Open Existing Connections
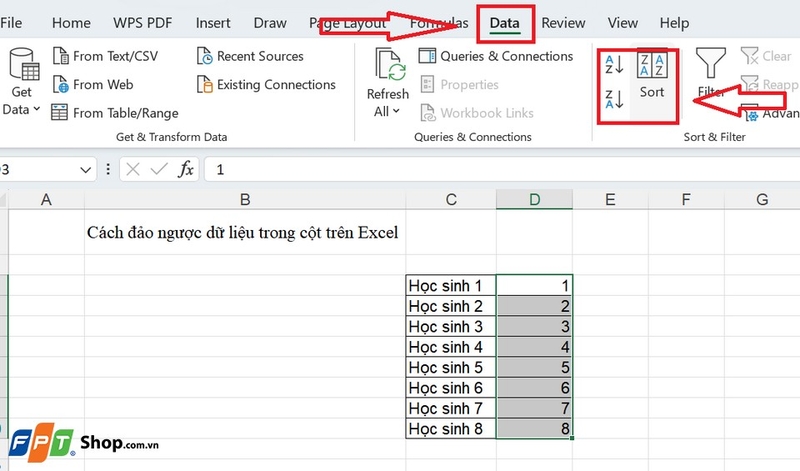 click(x=266, y=84)
